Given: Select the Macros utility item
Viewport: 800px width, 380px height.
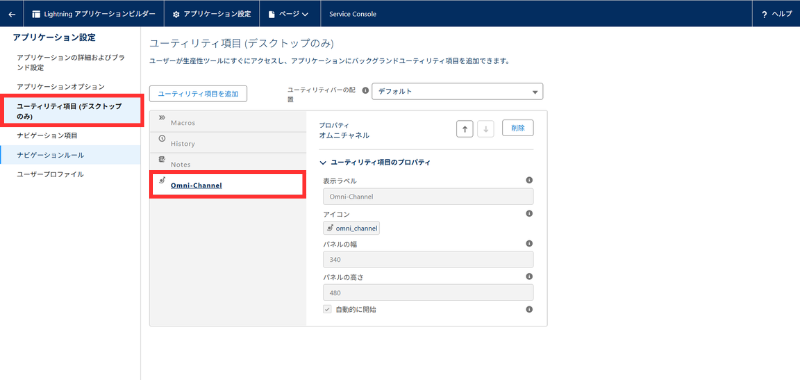Looking at the screenshot, I should point(228,122).
